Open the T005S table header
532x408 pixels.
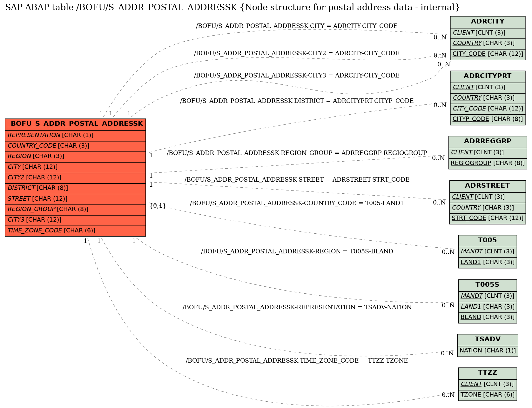point(488,285)
